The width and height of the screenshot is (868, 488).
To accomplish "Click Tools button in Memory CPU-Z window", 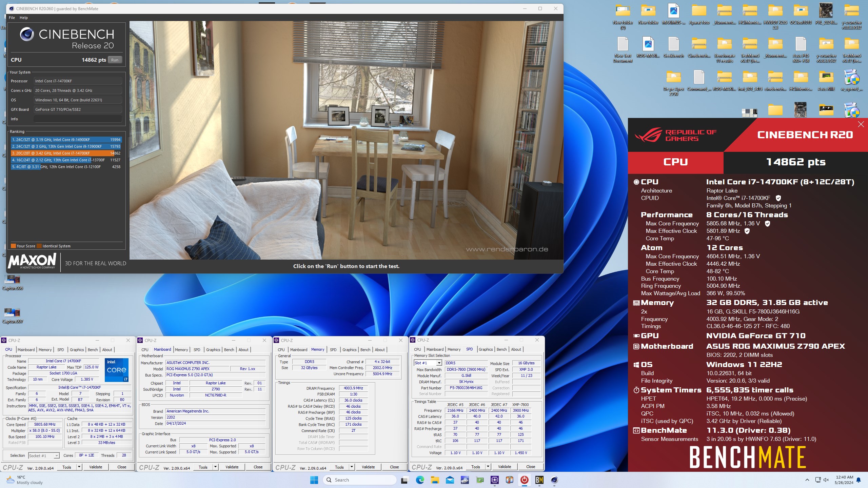I will coord(339,467).
